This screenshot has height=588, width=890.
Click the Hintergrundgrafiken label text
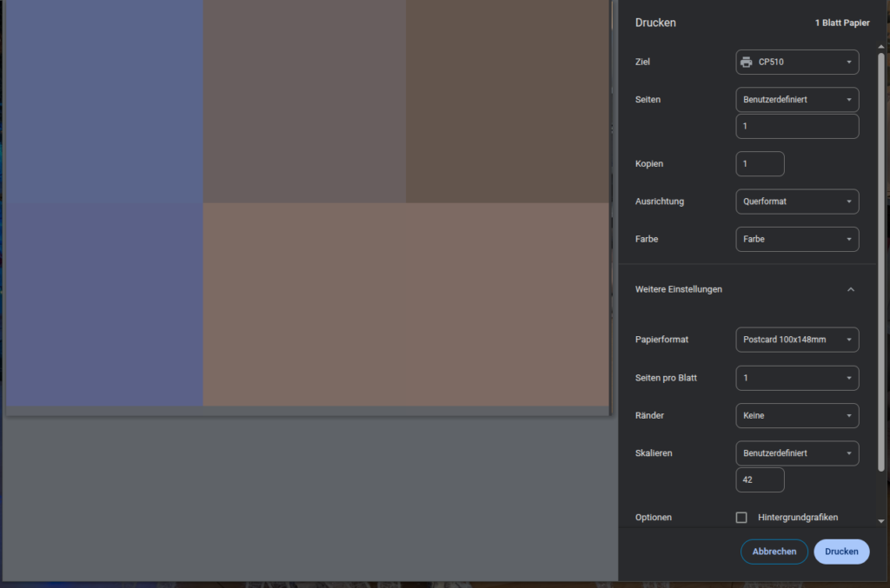(798, 518)
